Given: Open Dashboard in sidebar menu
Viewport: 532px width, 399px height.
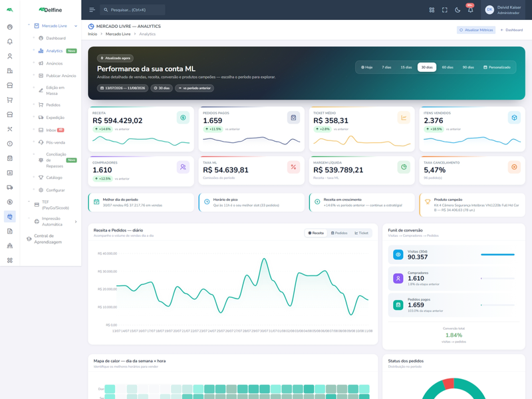Looking at the screenshot, I should pos(56,39).
